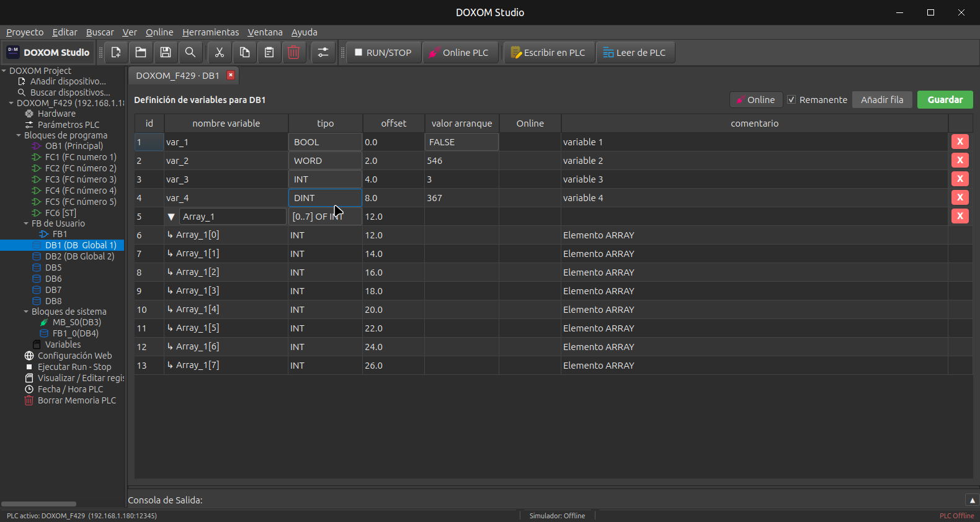Click the cut scissors toolbar icon
The width and height of the screenshot is (980, 522).
point(220,53)
